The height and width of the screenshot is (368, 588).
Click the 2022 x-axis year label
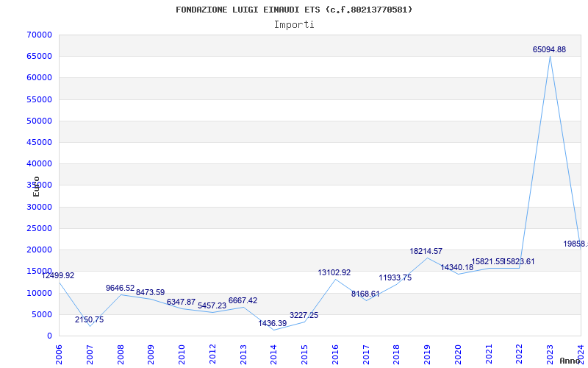[520, 354]
